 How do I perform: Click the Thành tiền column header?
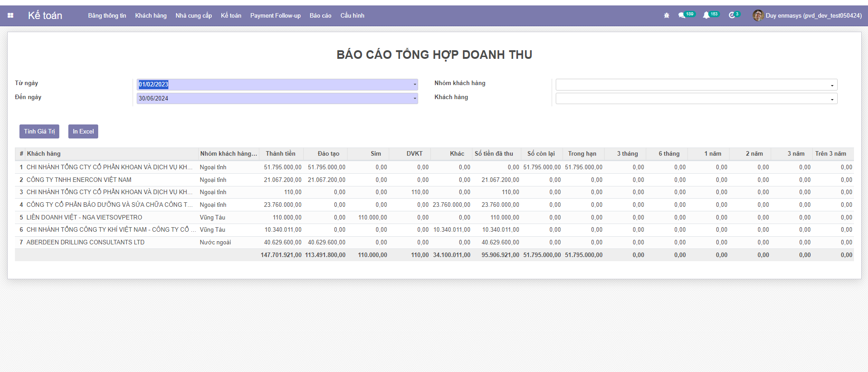(x=281, y=154)
